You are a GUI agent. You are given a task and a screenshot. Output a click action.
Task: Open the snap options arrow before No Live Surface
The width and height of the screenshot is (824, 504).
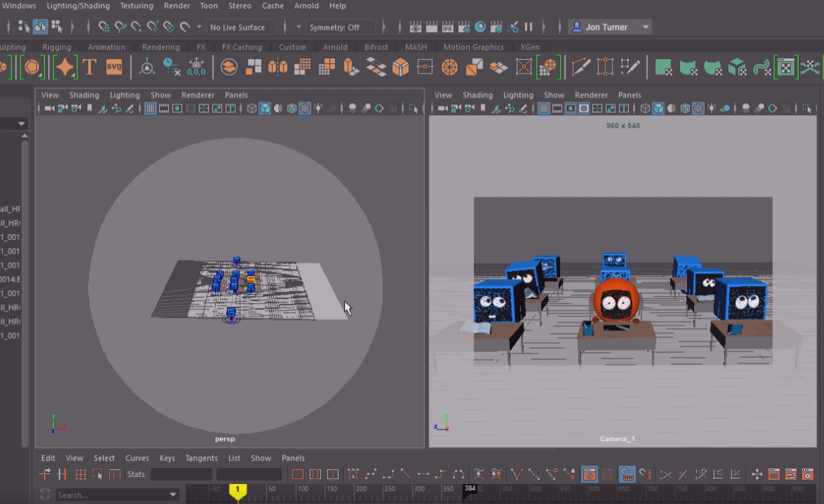point(199,27)
